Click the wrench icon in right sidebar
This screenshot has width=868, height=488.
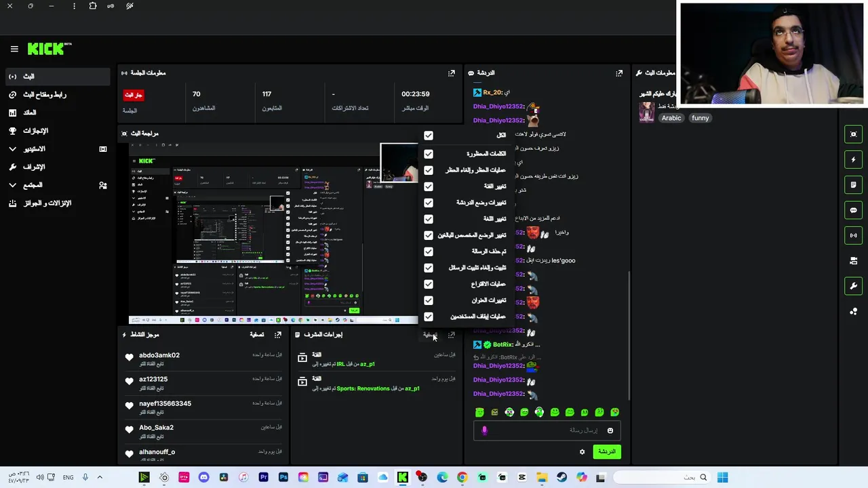pos(853,286)
